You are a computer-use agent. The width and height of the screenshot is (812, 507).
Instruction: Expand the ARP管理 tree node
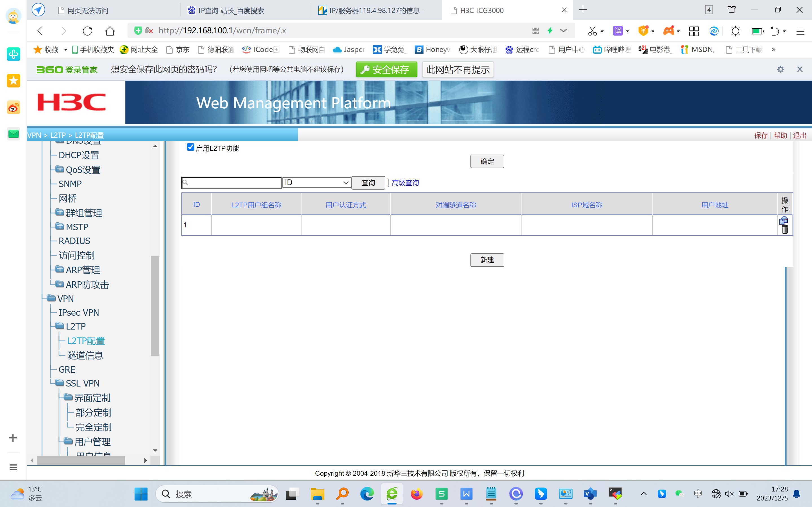(x=60, y=269)
